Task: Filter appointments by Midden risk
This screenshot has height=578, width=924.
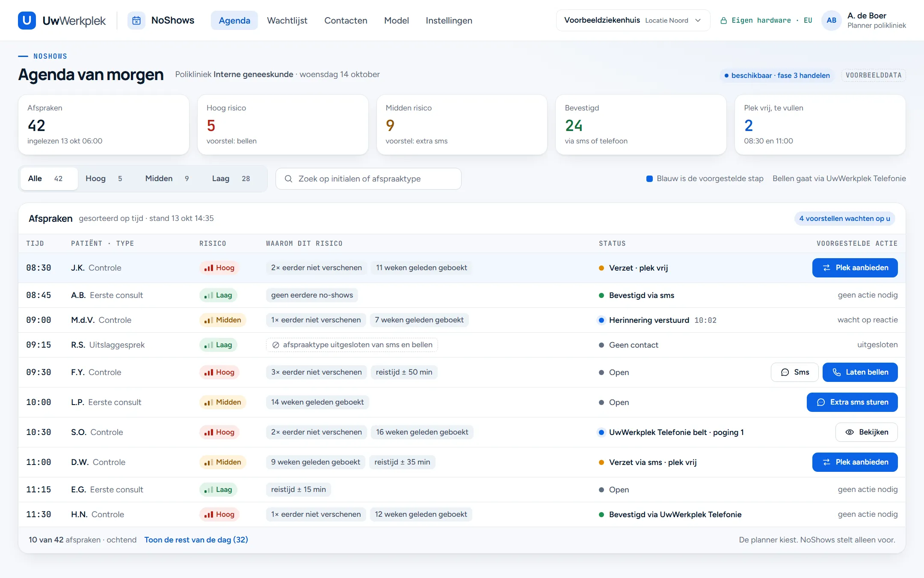Action: tap(167, 179)
